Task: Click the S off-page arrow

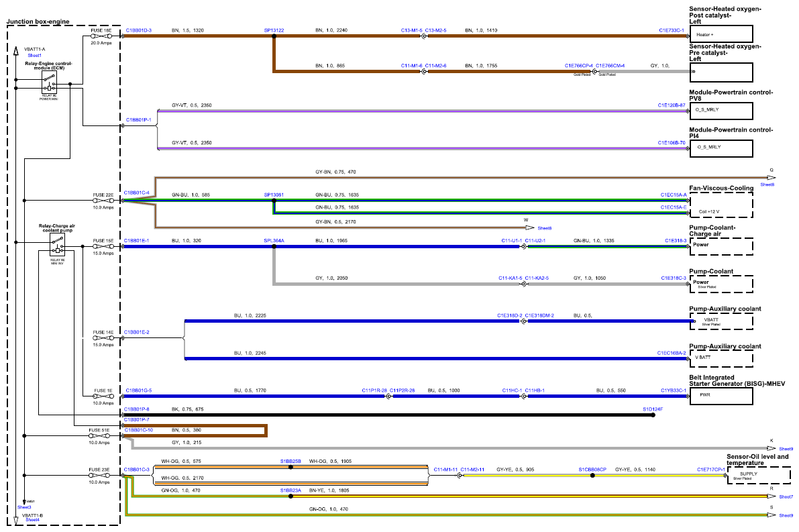Action: point(771,515)
